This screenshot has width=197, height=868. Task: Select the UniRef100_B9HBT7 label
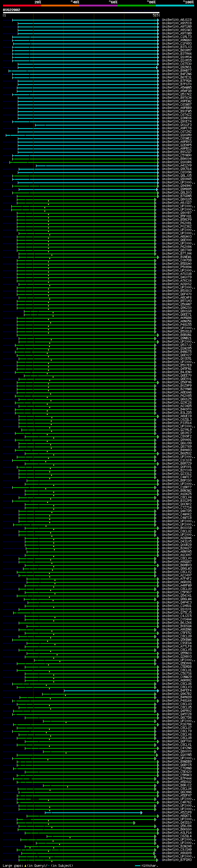pyautogui.click(x=177, y=71)
